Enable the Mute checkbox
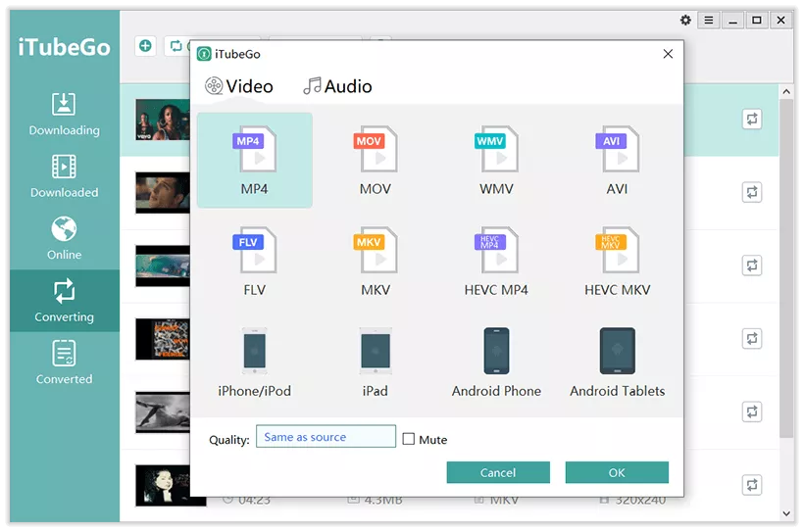 409,440
